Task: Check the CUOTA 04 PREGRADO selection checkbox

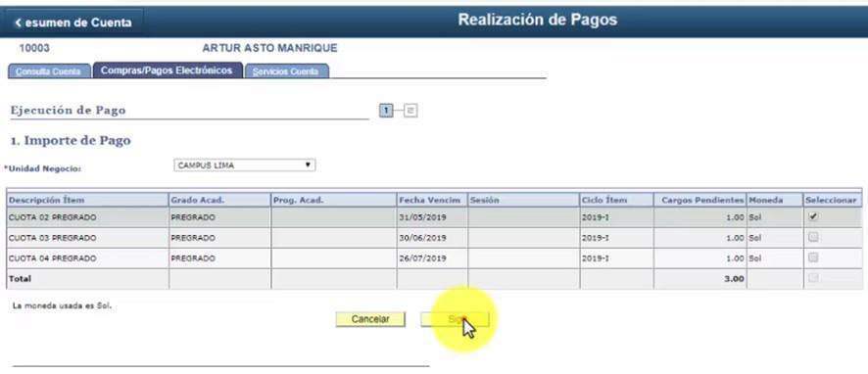Action: (x=812, y=257)
